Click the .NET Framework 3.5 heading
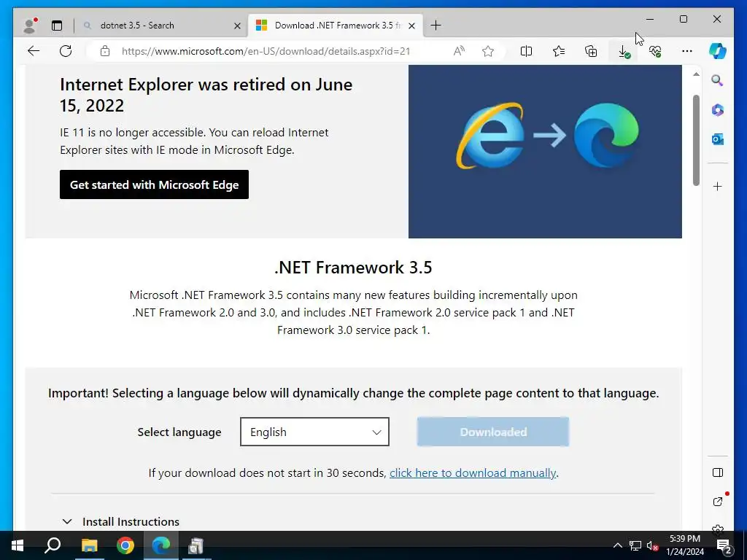 353,267
